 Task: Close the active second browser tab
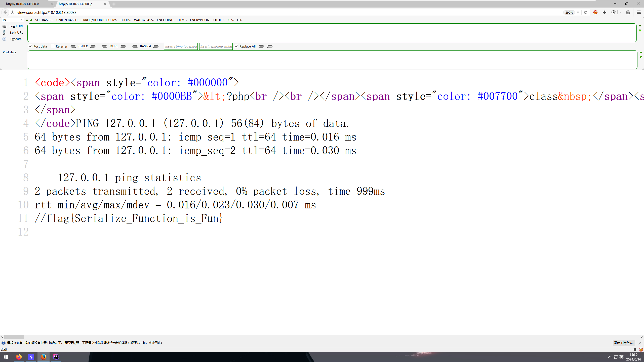(x=105, y=4)
